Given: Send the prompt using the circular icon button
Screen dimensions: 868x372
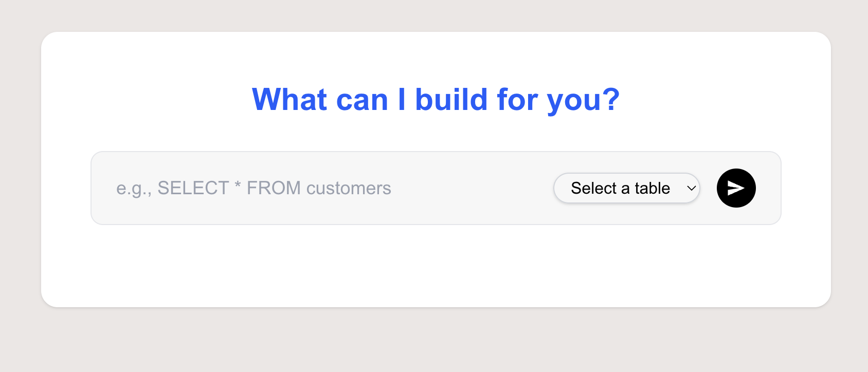Looking at the screenshot, I should 736,188.
